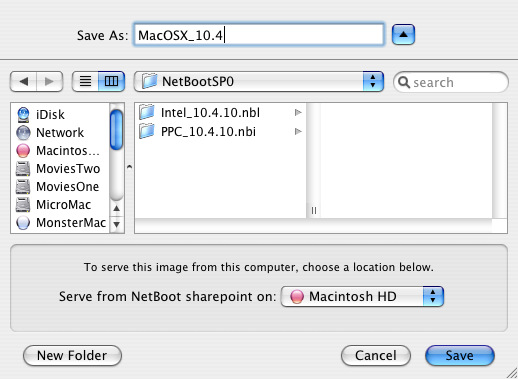Click the sidebar scroll up arrow

pyautogui.click(x=117, y=208)
